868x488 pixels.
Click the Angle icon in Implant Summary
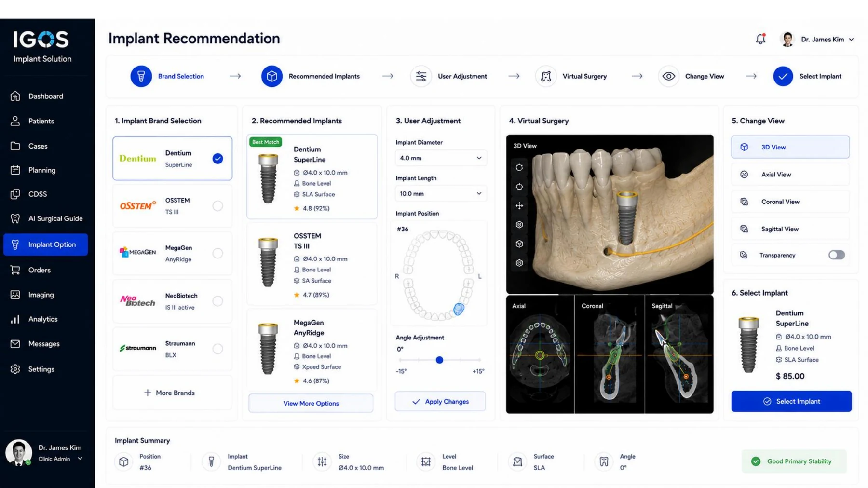click(x=604, y=461)
